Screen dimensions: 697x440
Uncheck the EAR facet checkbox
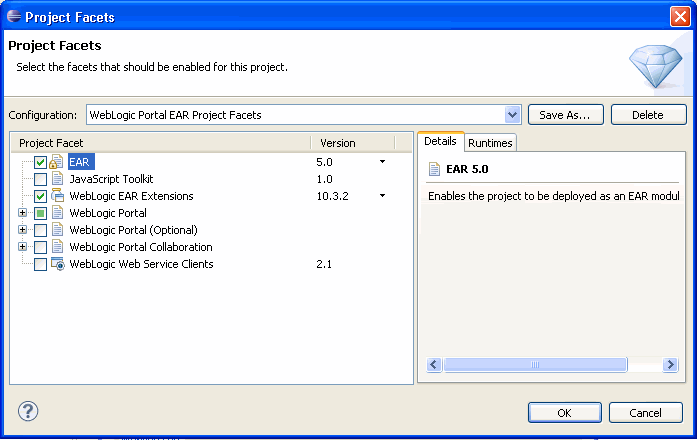[40, 162]
